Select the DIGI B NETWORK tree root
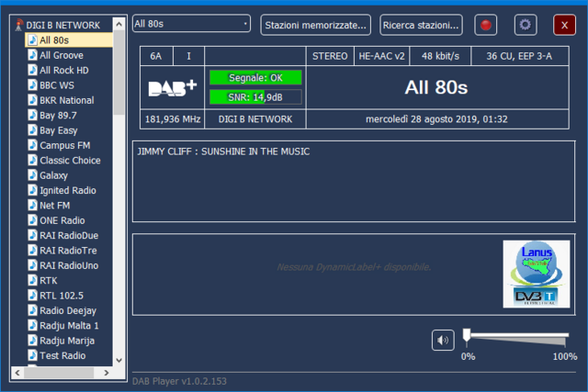 [x=62, y=25]
